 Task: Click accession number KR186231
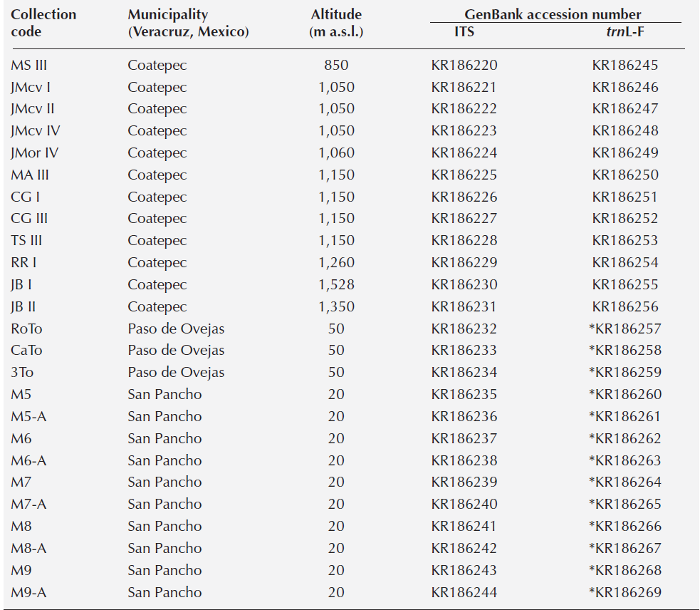tap(464, 307)
